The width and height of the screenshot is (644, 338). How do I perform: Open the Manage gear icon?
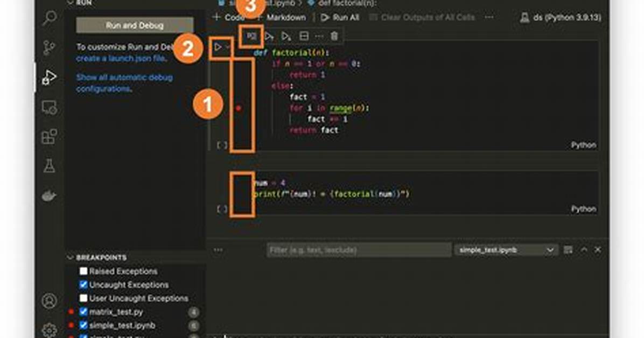[50, 330]
